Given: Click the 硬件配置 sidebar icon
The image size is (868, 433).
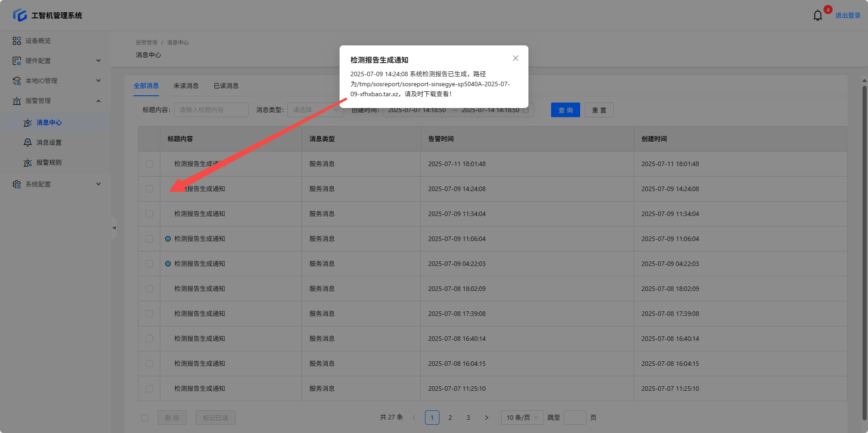Looking at the screenshot, I should (17, 61).
